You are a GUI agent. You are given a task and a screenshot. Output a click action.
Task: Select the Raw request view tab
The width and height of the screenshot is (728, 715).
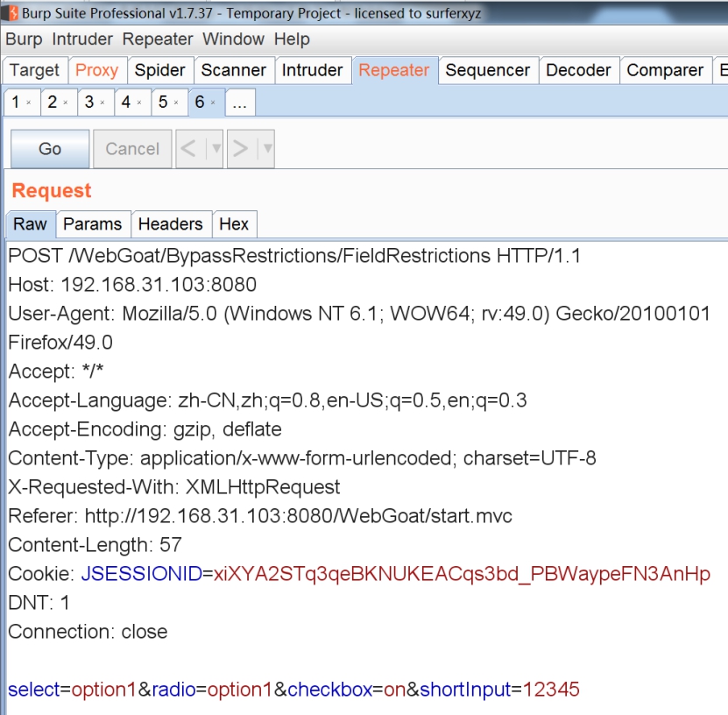[30, 224]
